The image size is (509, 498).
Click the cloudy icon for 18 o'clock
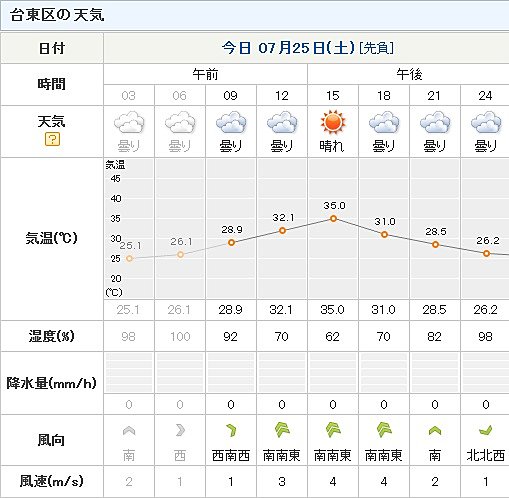click(x=384, y=122)
